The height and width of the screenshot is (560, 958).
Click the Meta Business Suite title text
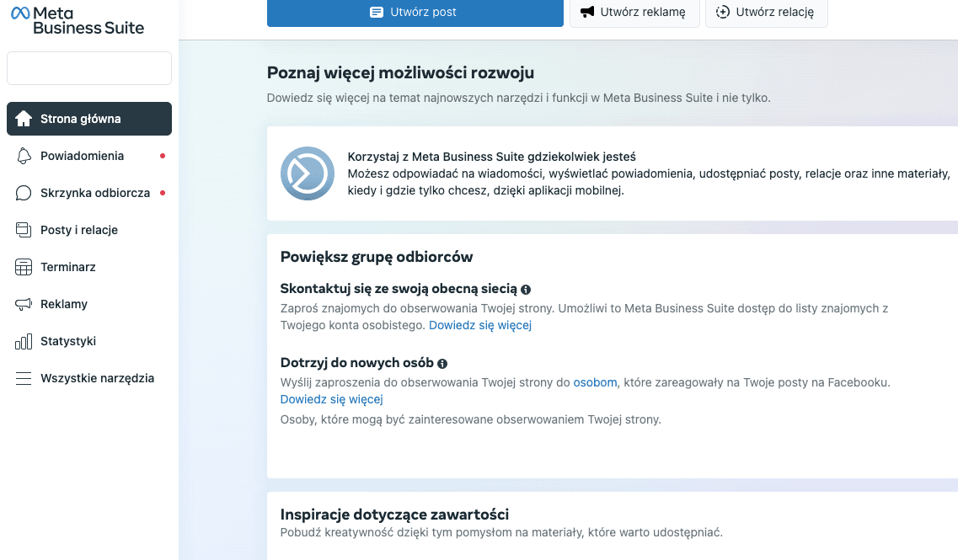click(x=88, y=20)
